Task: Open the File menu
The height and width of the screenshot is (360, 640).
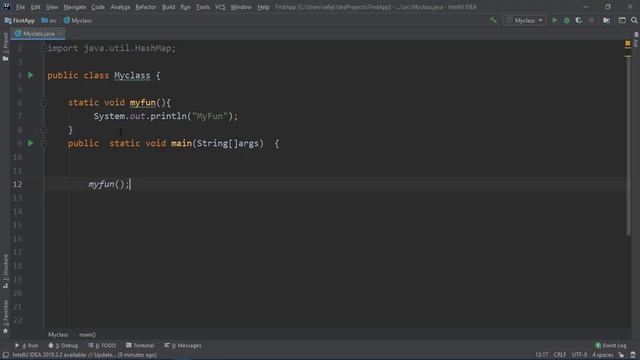Action: [x=20, y=7]
